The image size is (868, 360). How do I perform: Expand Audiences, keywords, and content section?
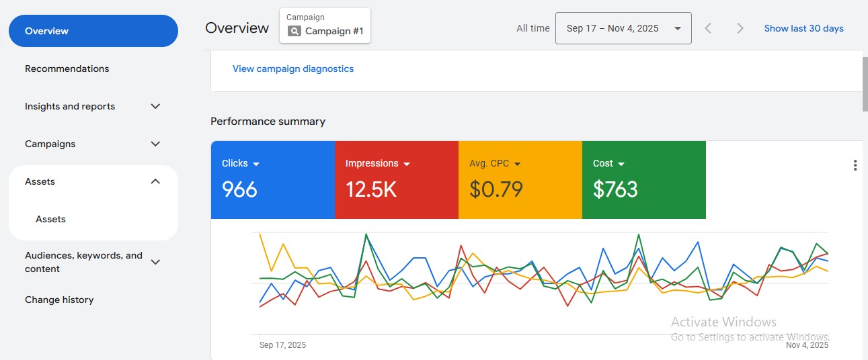155,262
